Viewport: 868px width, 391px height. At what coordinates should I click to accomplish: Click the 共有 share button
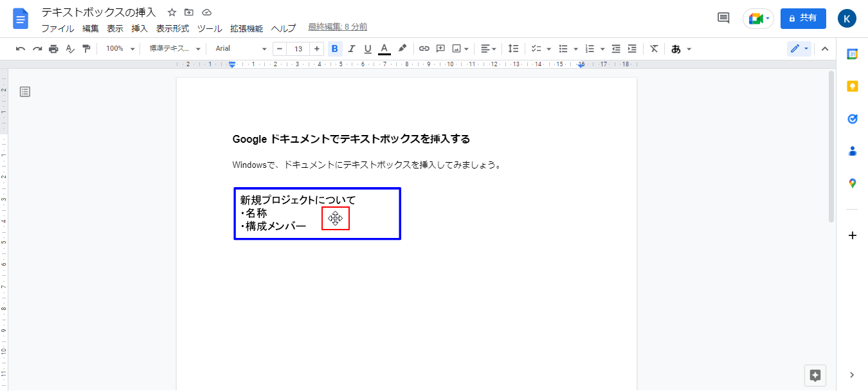pos(803,18)
